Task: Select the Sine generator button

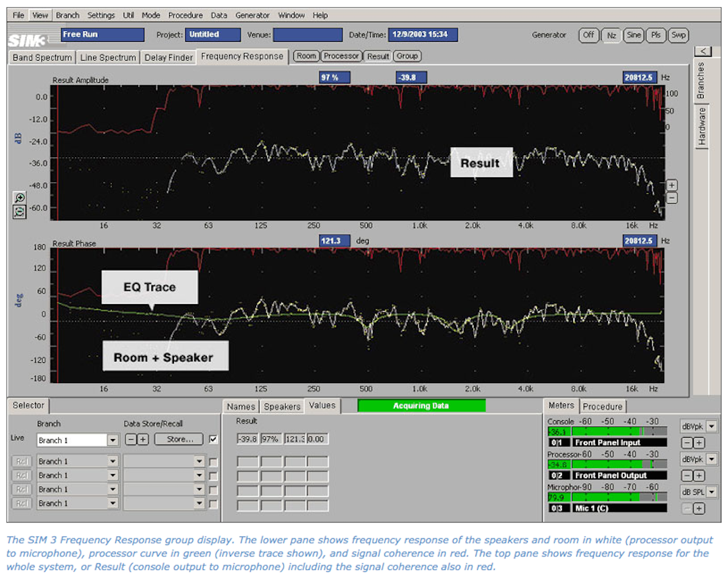Action: (633, 35)
